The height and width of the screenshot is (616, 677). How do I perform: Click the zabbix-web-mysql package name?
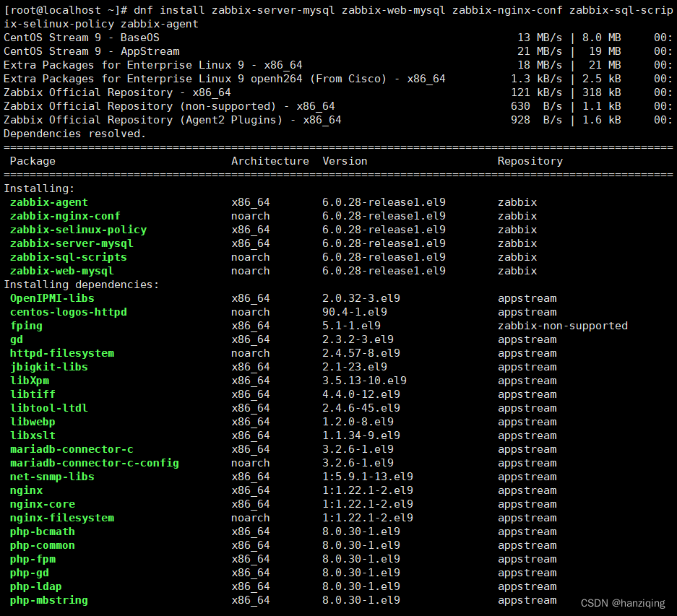pyautogui.click(x=61, y=271)
